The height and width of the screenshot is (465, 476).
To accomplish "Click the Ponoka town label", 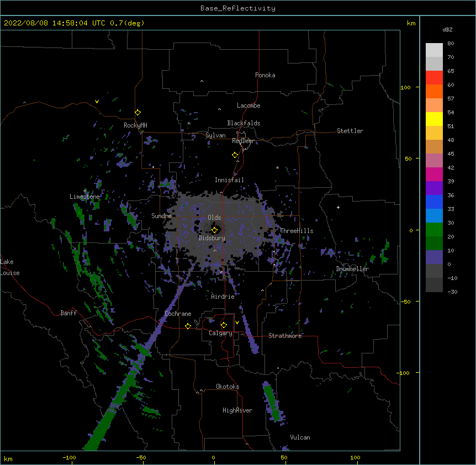I will [x=265, y=75].
